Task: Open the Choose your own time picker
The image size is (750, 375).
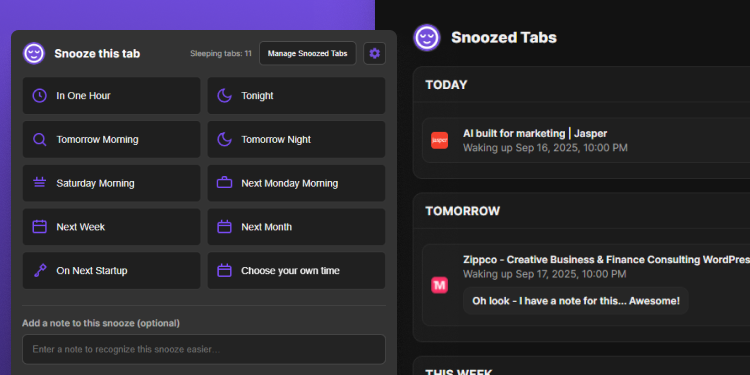Action: 296,271
